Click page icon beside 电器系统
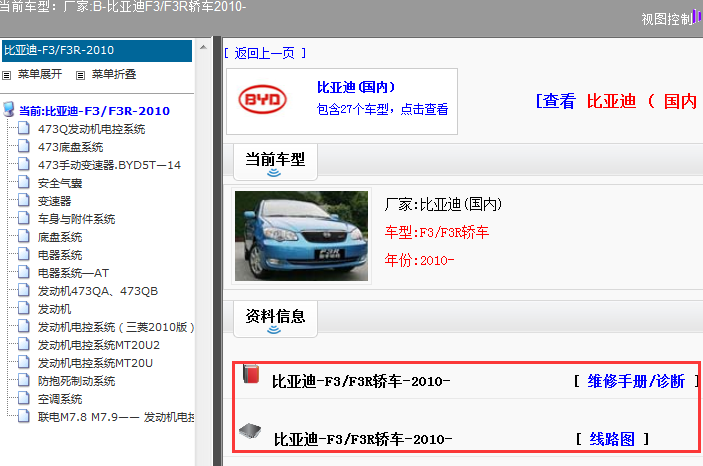Viewport: 703px width, 466px height. coord(24,254)
